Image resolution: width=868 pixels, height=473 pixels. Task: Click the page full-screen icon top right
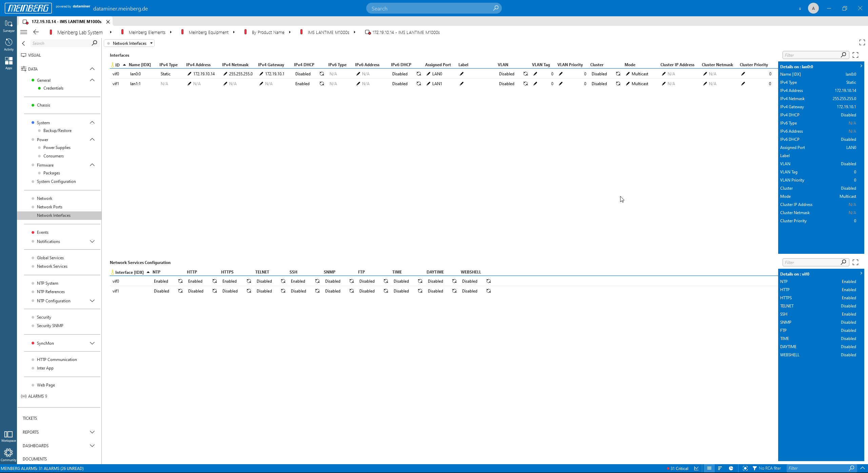862,42
